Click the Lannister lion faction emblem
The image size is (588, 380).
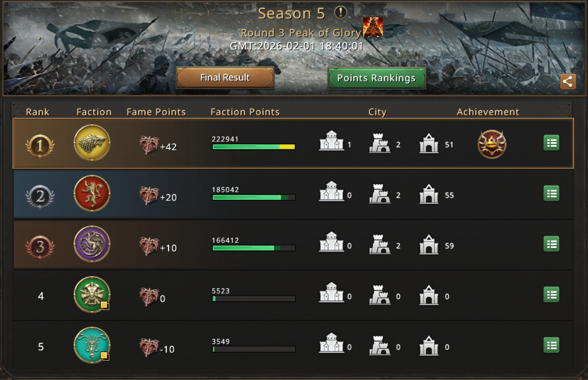[92, 193]
